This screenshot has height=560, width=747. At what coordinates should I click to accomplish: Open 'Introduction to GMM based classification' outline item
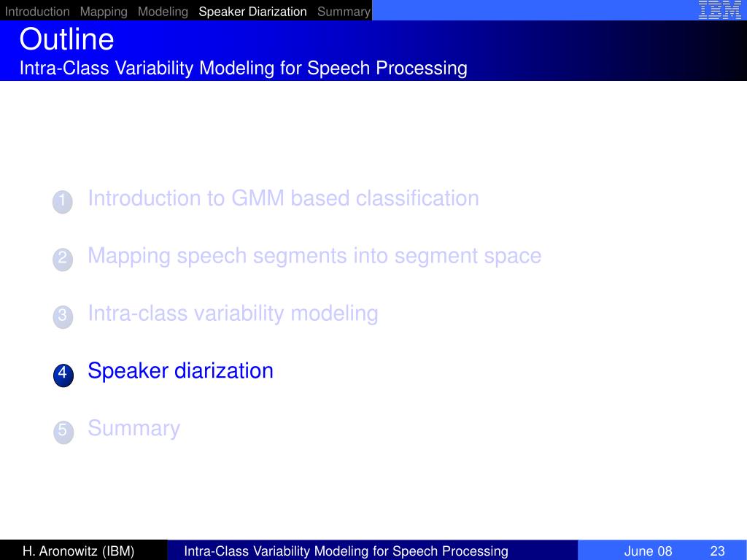(284, 198)
